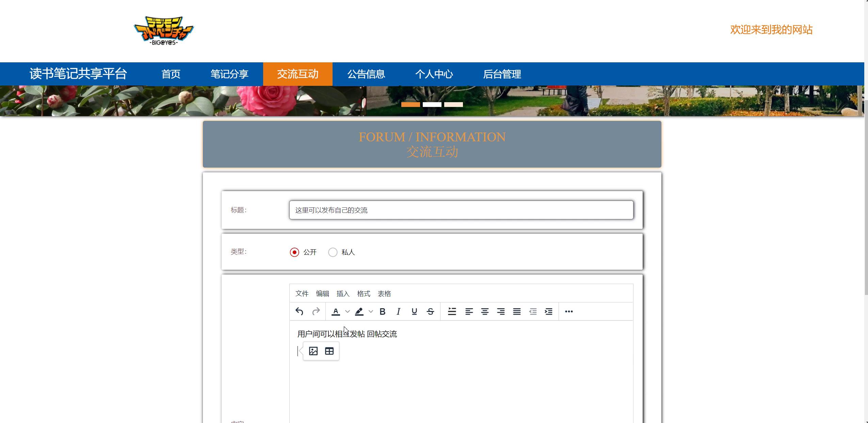Select the 私人 radio button

coord(333,252)
